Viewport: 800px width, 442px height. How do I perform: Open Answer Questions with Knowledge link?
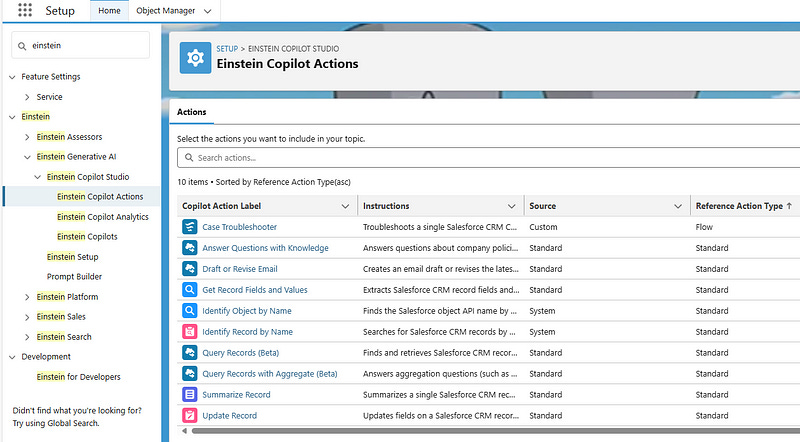(265, 248)
